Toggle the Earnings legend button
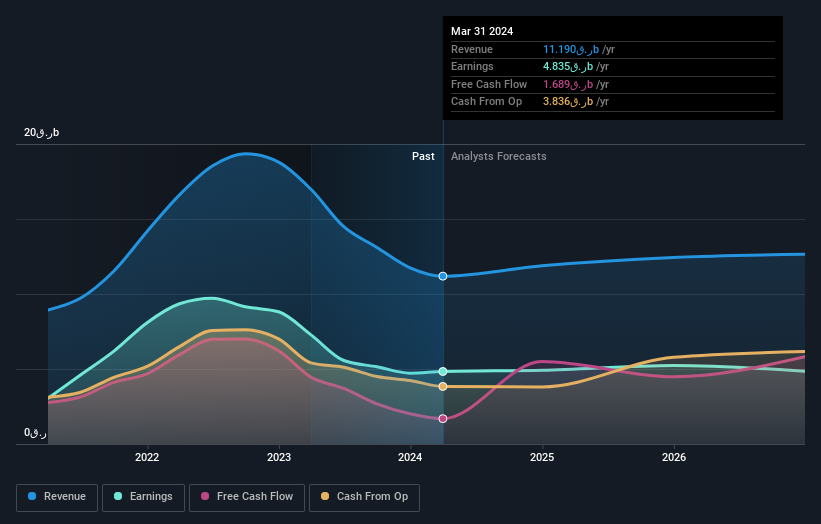821x524 pixels. (143, 497)
